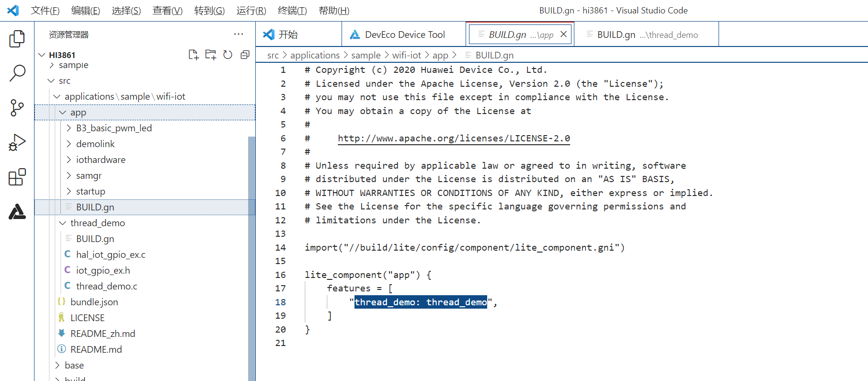This screenshot has height=381, width=868.
Task: Click the 'features = [' line
Action: point(360,288)
